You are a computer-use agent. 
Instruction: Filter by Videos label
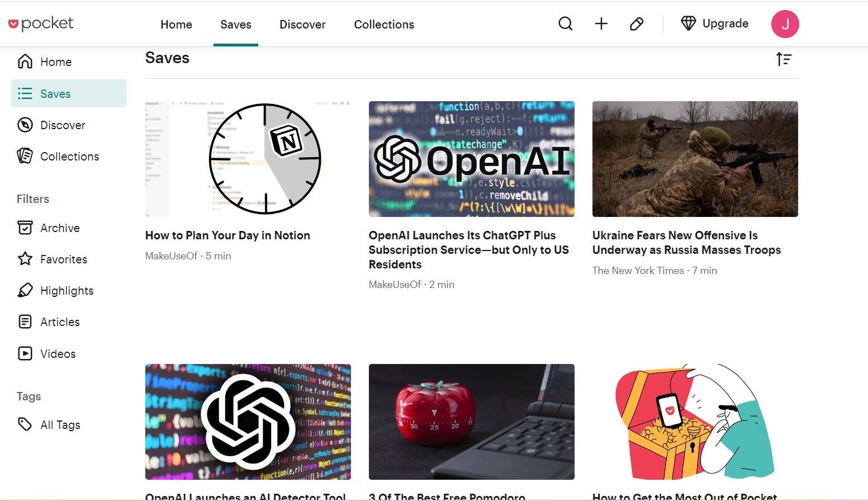tap(58, 353)
